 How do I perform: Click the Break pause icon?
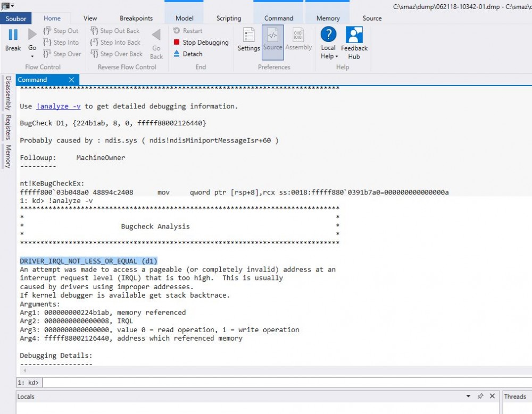click(13, 35)
